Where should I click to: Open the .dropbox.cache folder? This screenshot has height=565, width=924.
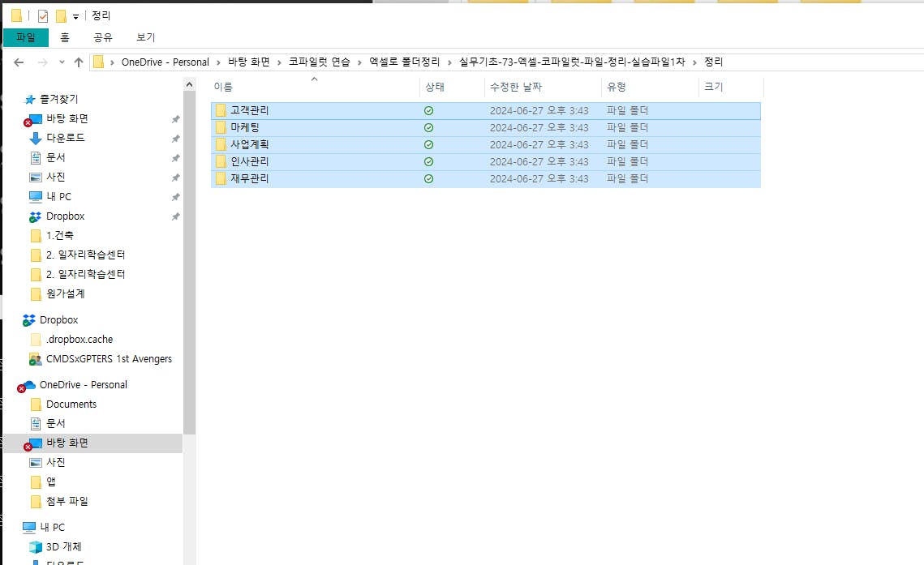click(x=79, y=339)
